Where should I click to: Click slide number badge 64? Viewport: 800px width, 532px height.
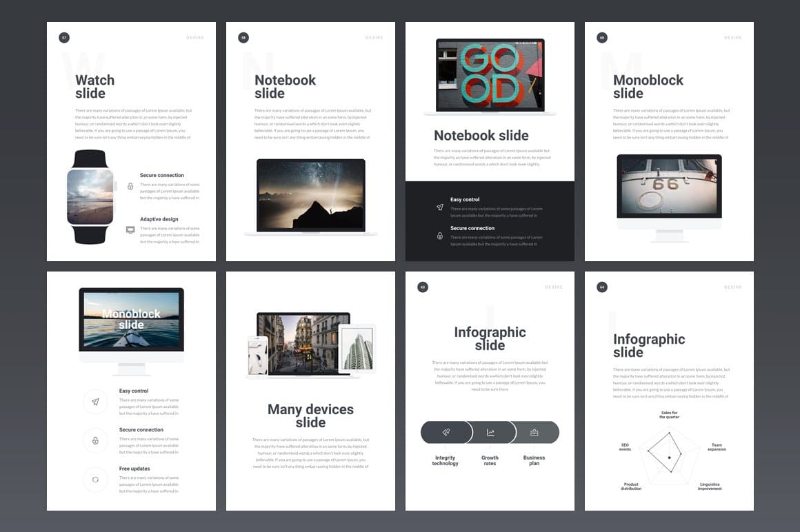[x=601, y=287]
